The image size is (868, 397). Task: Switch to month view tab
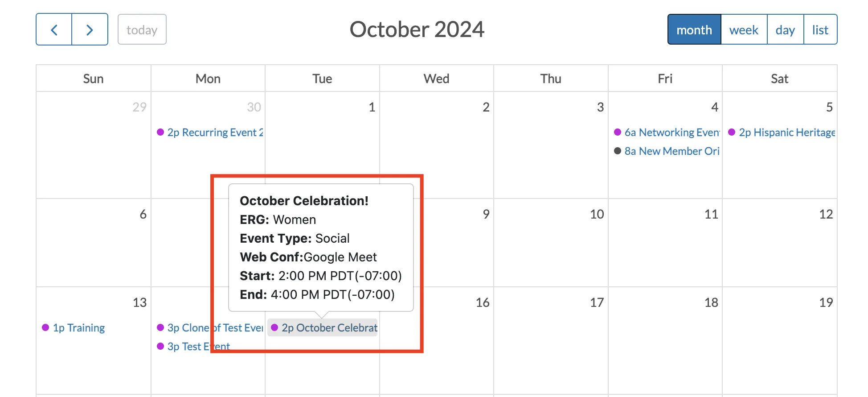point(694,29)
